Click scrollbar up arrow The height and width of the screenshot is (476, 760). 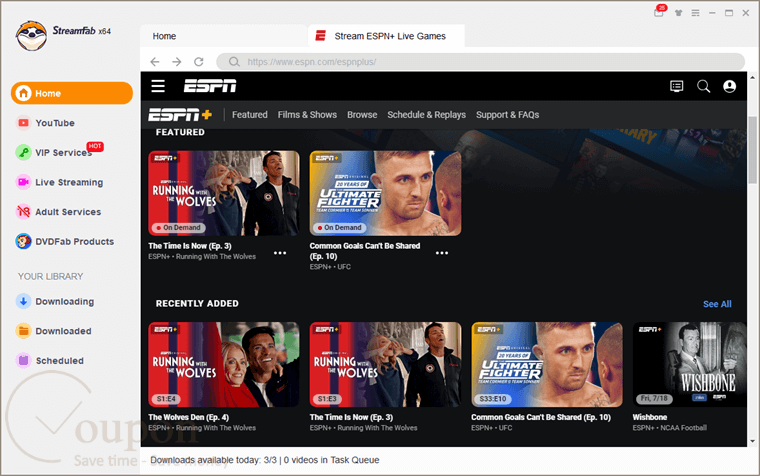[x=752, y=77]
